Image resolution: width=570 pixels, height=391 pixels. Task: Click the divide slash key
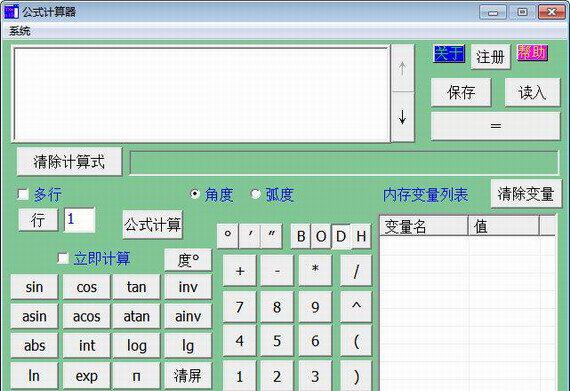[x=356, y=271]
